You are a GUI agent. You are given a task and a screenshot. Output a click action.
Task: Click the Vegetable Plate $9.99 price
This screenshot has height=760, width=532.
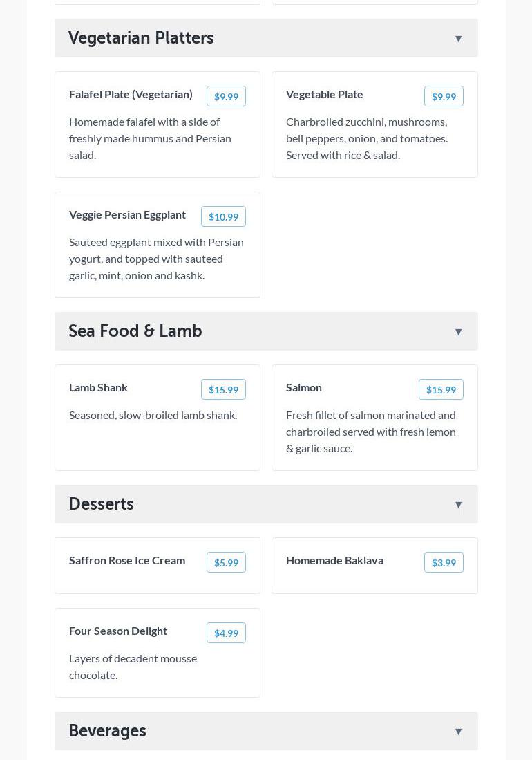[444, 96]
